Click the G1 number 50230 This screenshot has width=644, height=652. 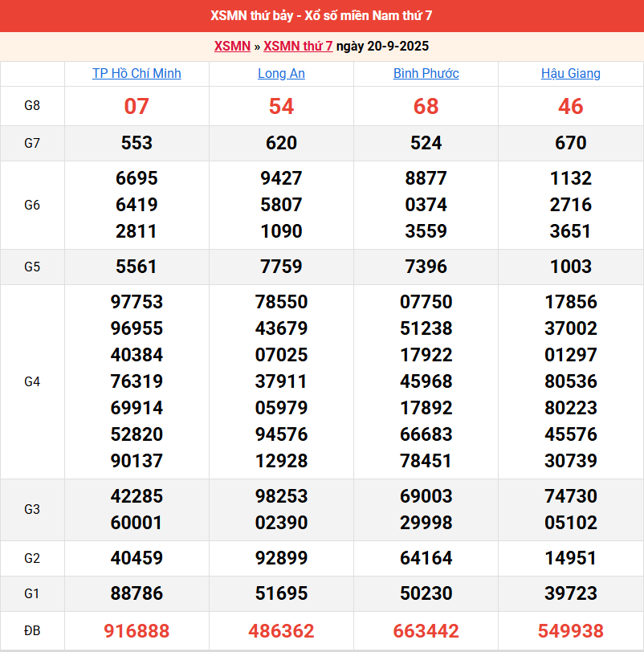pyautogui.click(x=426, y=593)
